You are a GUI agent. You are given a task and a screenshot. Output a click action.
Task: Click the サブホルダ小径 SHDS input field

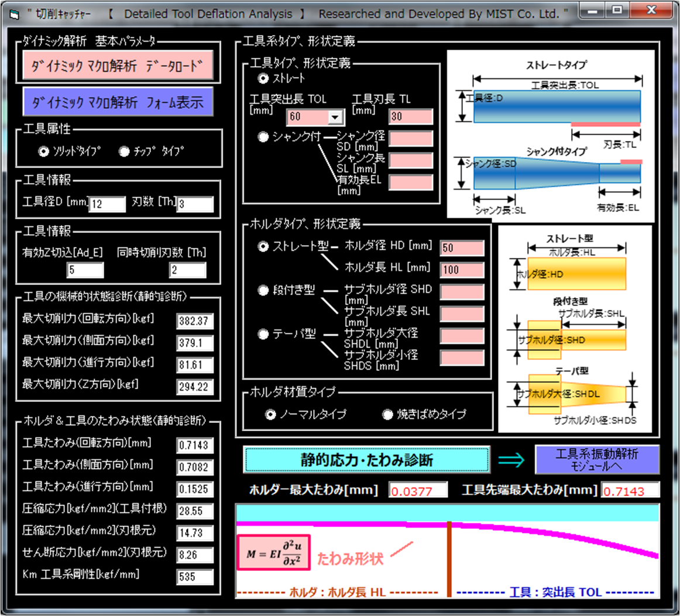tap(462, 358)
